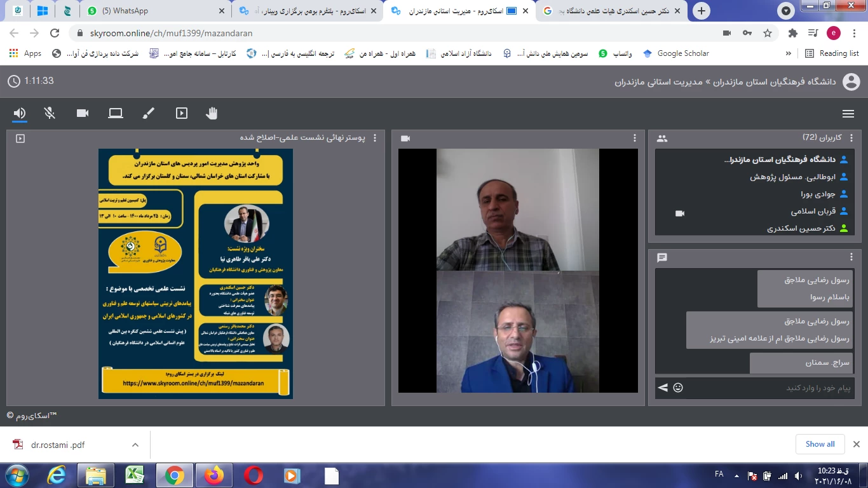This screenshot has height=488, width=868.
Task: Open the emoji picker in chat
Action: [x=678, y=388]
